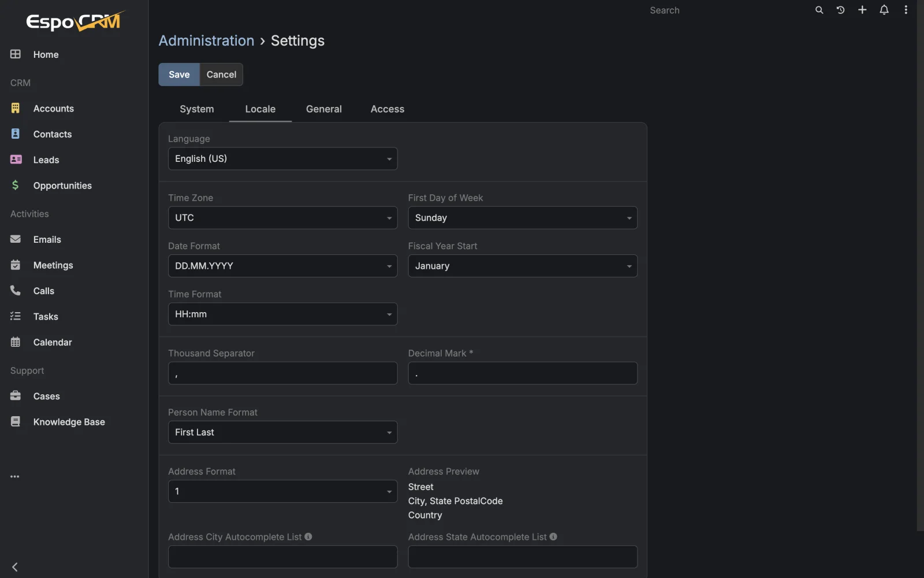Open the Calls phone icon

pos(16,290)
